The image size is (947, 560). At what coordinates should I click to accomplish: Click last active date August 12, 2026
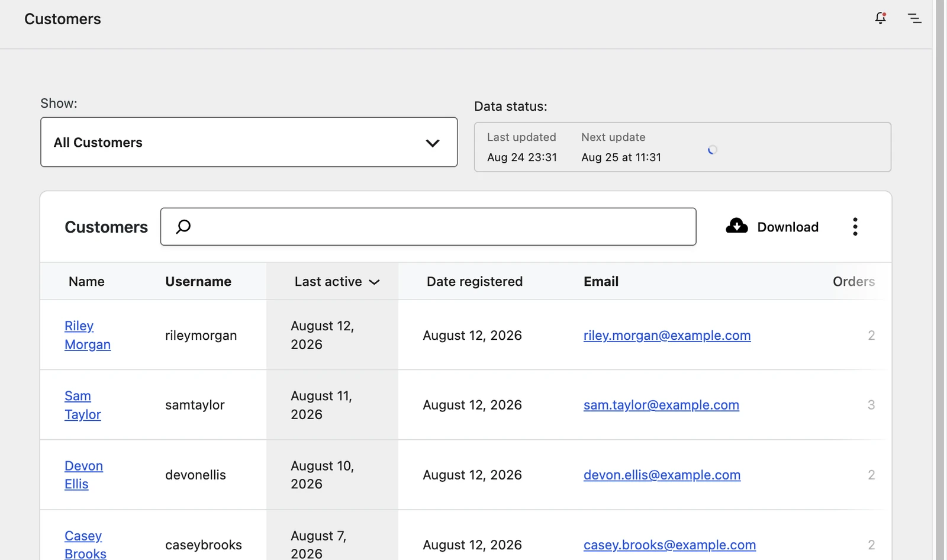pos(322,335)
